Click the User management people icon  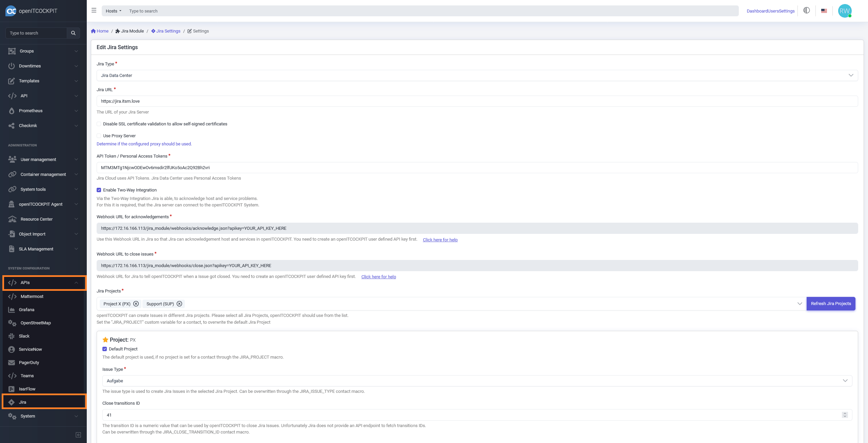12,159
